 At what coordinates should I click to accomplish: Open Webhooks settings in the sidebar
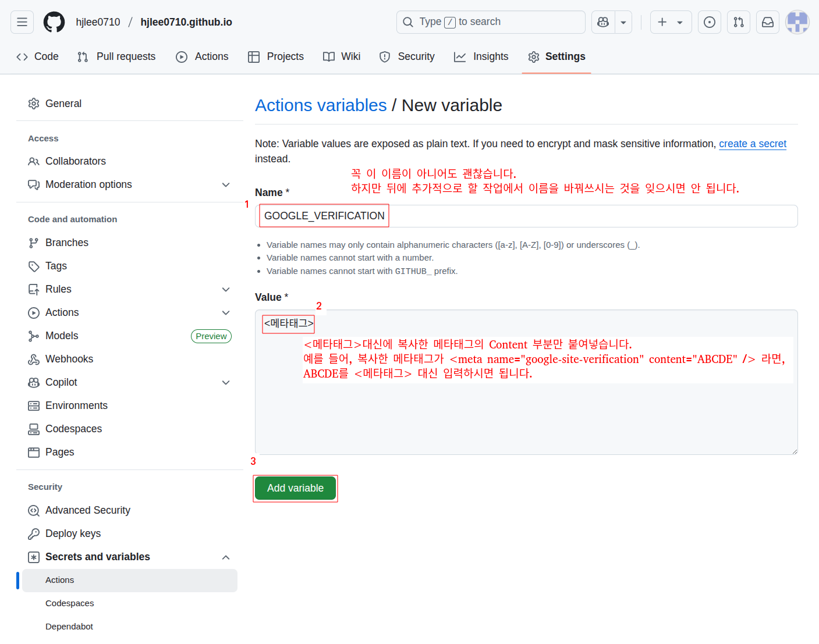[69, 359]
